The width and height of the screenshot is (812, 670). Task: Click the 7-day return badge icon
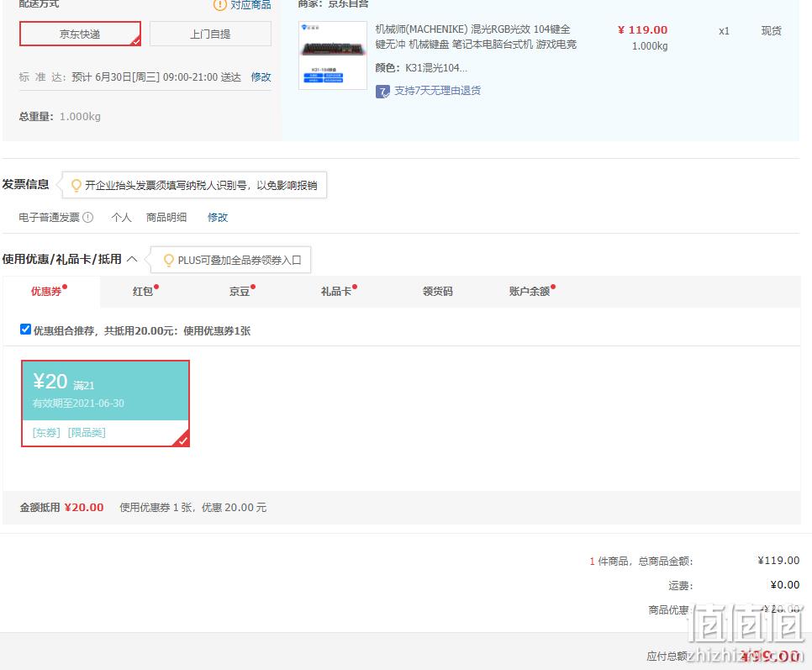(382, 92)
